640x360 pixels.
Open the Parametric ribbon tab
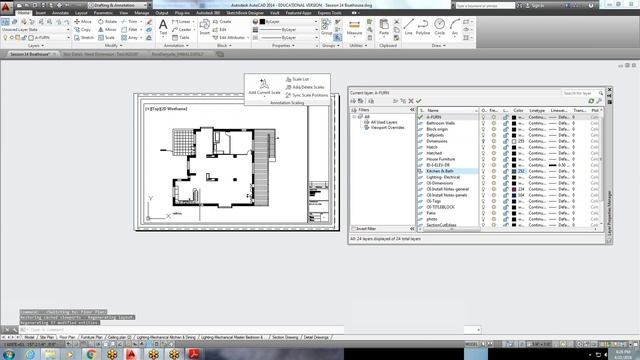click(103, 13)
